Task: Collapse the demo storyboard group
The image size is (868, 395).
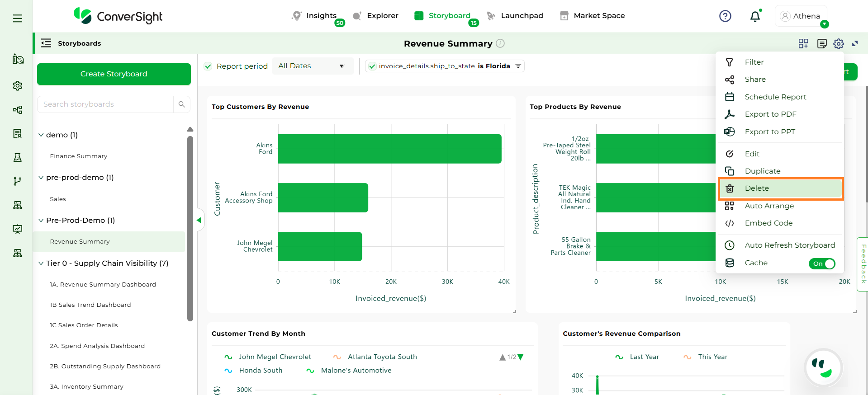Action: [41, 135]
